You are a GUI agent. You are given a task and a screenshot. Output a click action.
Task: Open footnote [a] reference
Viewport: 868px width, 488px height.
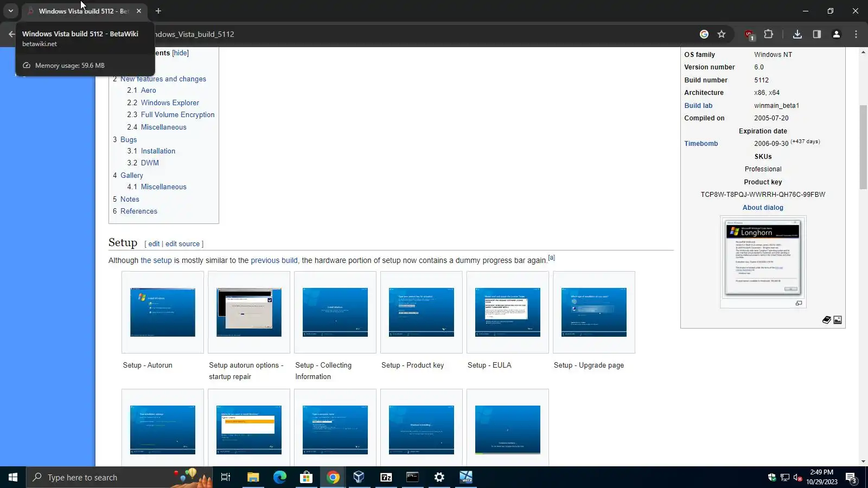pos(551,258)
